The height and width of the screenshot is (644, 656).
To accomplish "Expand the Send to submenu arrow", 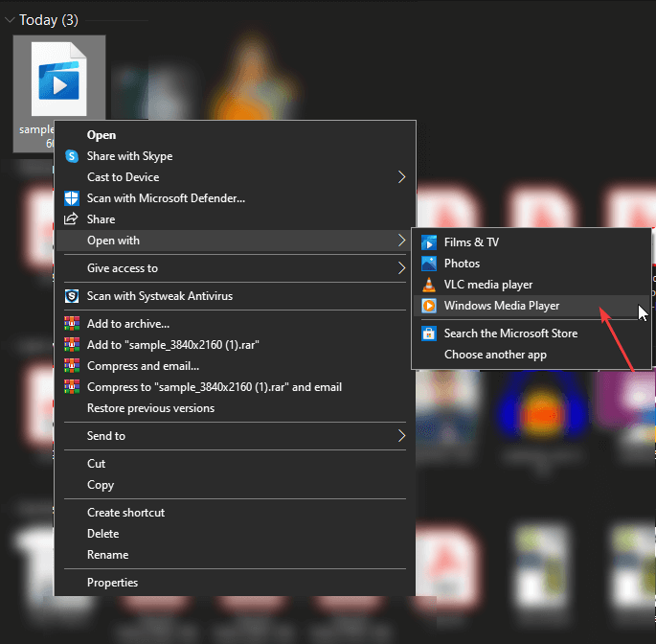I will point(401,436).
